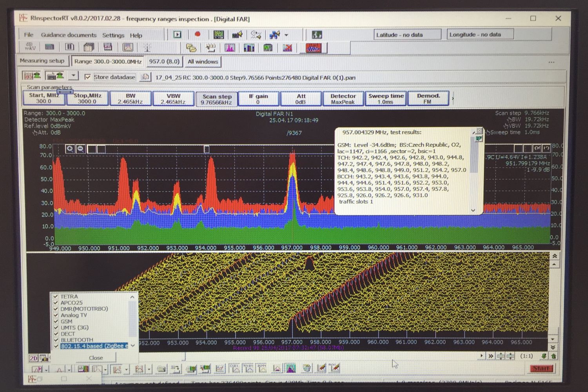Click the dB mkV units icon
This screenshot has height=392, width=588.
click(30, 47)
